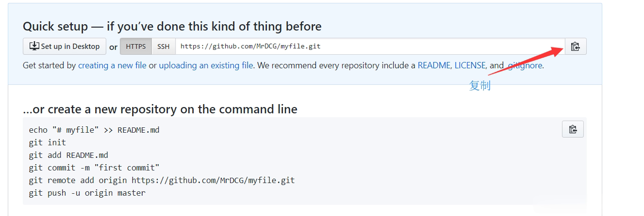Click Set up in Desktop button
This screenshot has width=644, height=216.
click(x=65, y=46)
